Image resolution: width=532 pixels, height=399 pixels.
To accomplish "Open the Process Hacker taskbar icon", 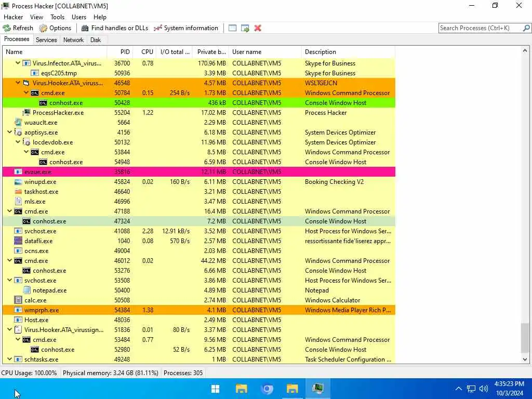I will (x=318, y=389).
